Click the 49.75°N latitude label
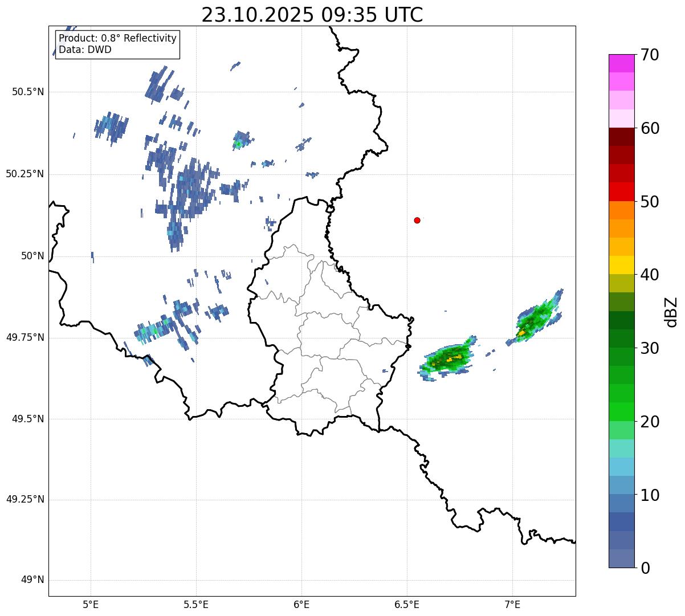This screenshot has height=616, width=685. pos(25,337)
